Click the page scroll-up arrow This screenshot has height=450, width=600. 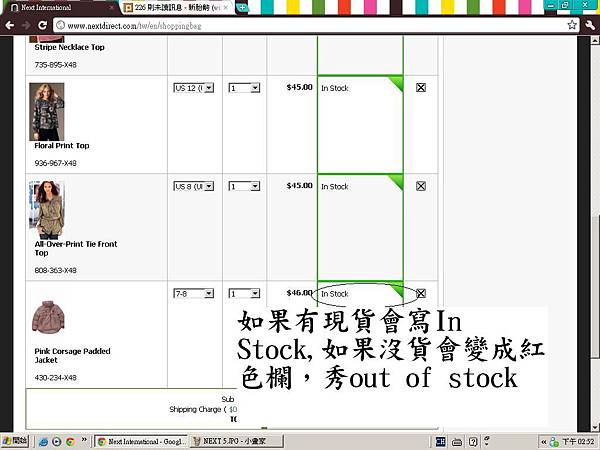click(x=595, y=40)
